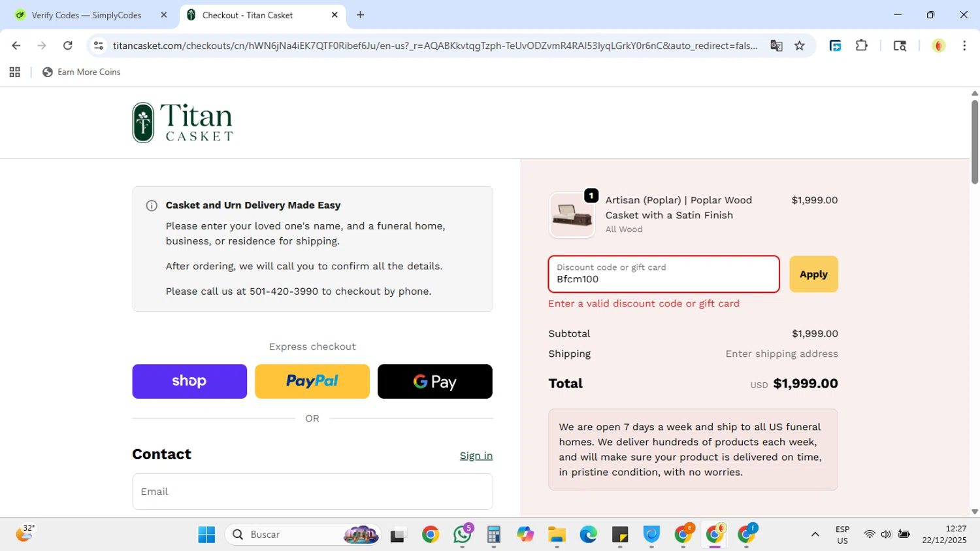
Task: Open the Earn More Coins bookmark
Action: (x=82, y=72)
